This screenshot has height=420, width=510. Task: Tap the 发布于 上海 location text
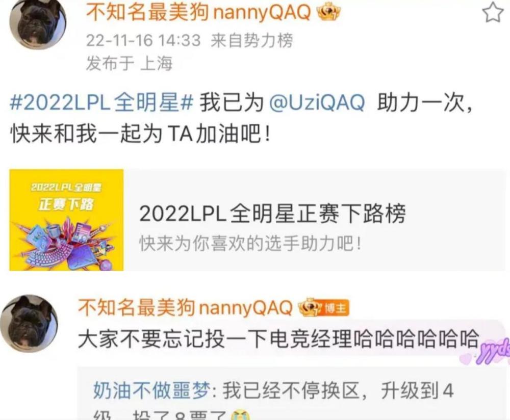tap(129, 63)
